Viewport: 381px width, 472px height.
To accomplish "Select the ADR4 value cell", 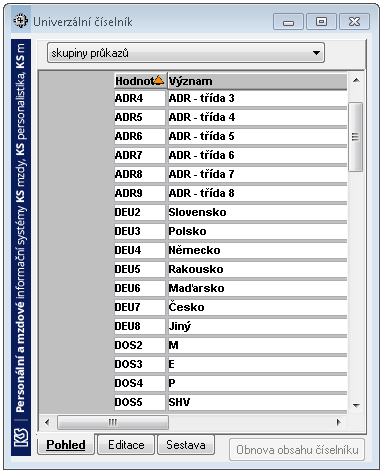I will [x=140, y=98].
